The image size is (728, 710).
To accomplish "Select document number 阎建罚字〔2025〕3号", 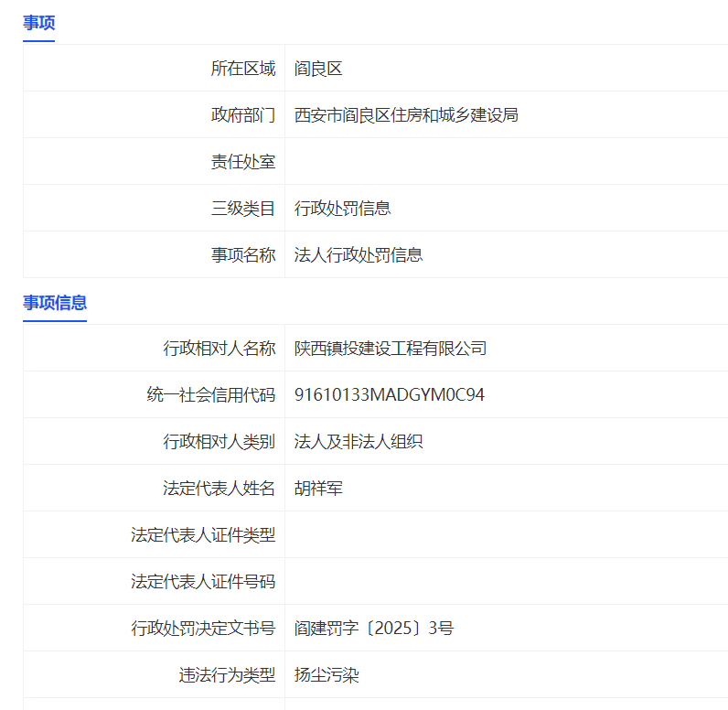I will click(x=374, y=629).
